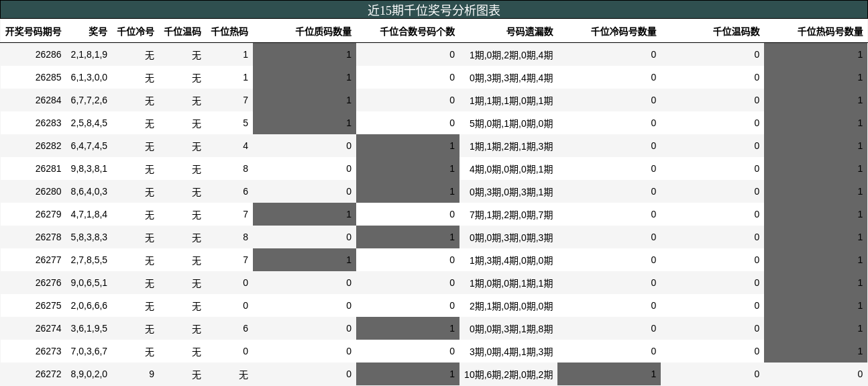Select winning numbers 9,0,6,5,1
868x386 pixels.
pos(89,283)
